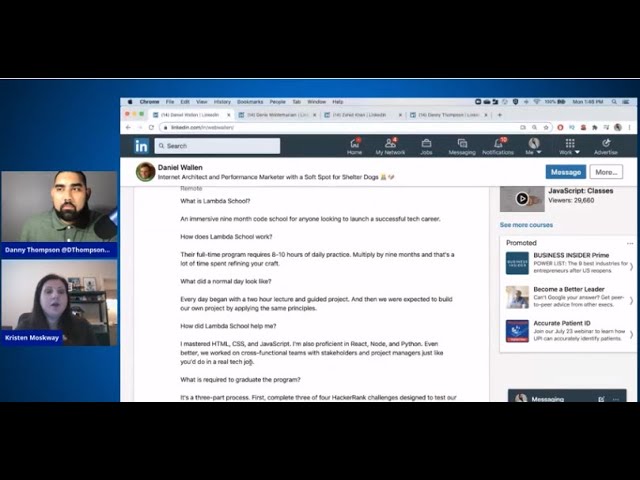This screenshot has width=640, height=480.
Task: Click the Chrome profile avatar
Action: 618,127
